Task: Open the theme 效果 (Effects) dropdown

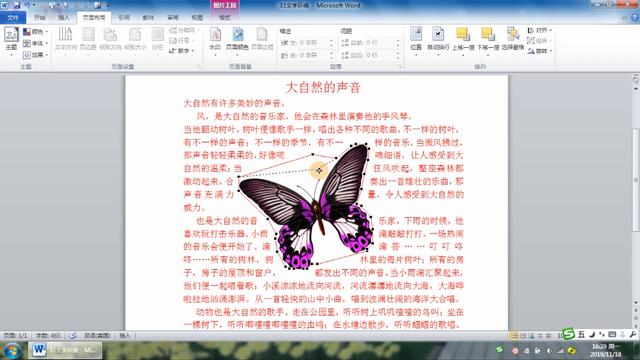Action: [36, 55]
